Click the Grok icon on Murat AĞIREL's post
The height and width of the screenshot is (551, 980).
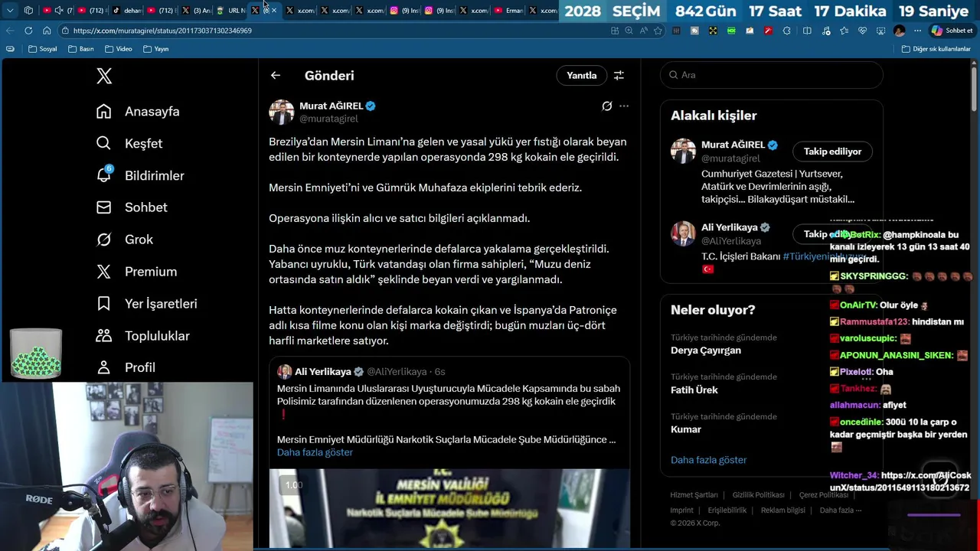607,106
